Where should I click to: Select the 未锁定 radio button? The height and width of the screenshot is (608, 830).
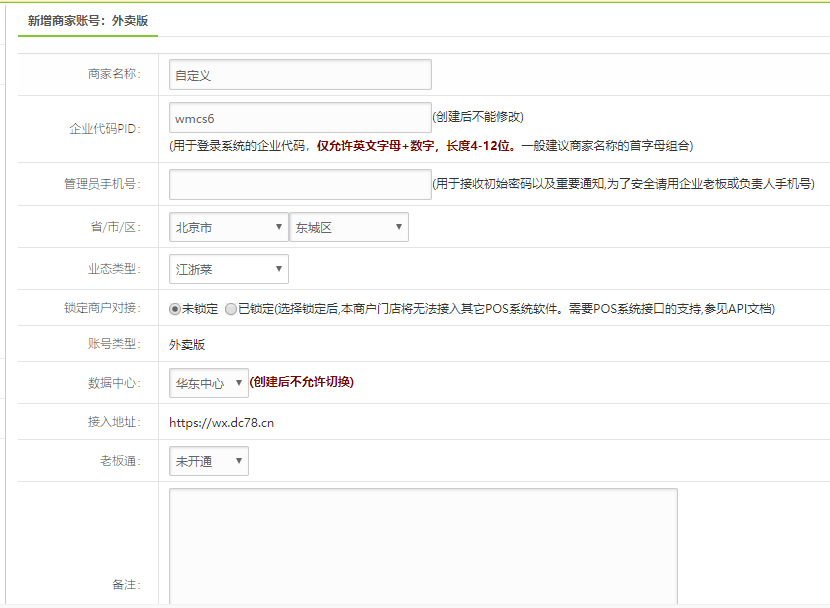pyautogui.click(x=175, y=310)
